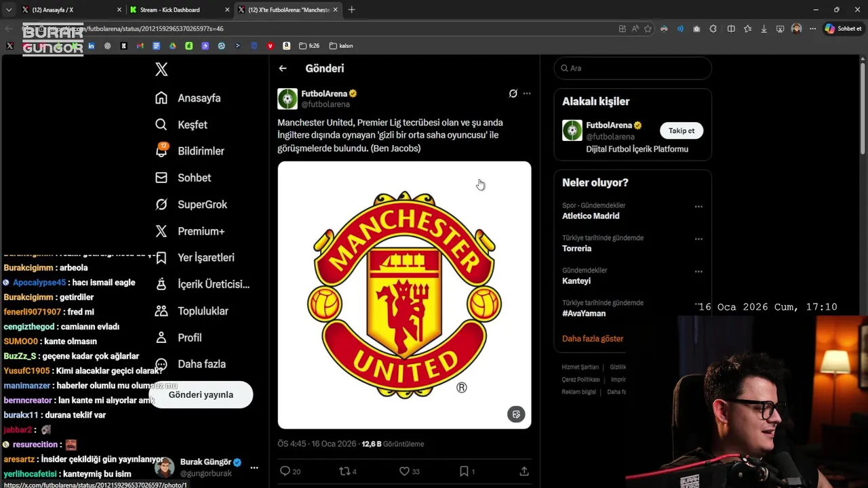The height and width of the screenshot is (488, 868).
Task: Click Hizmet Şartları footer link
Action: click(x=580, y=367)
